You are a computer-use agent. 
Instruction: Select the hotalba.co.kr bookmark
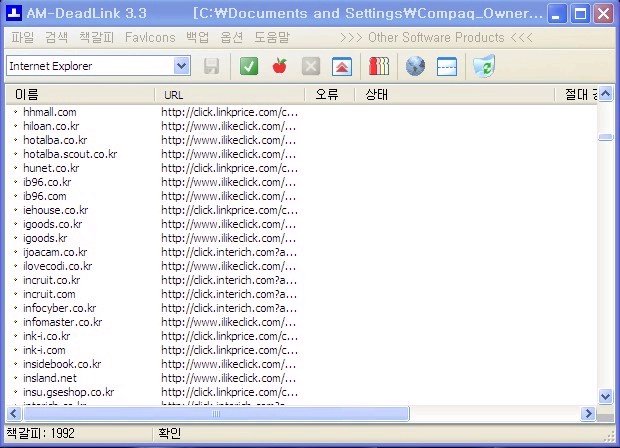pyautogui.click(x=55, y=140)
